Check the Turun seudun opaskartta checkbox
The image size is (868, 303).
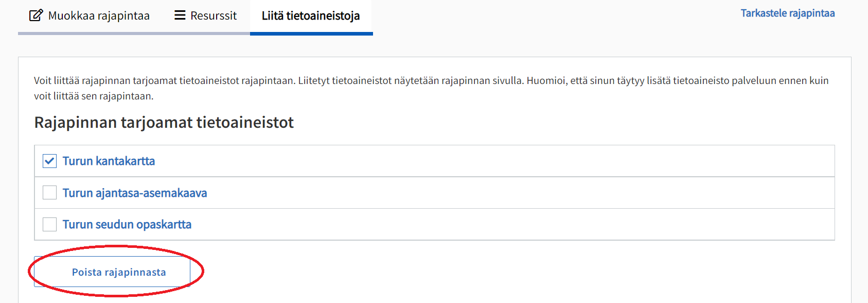49,224
